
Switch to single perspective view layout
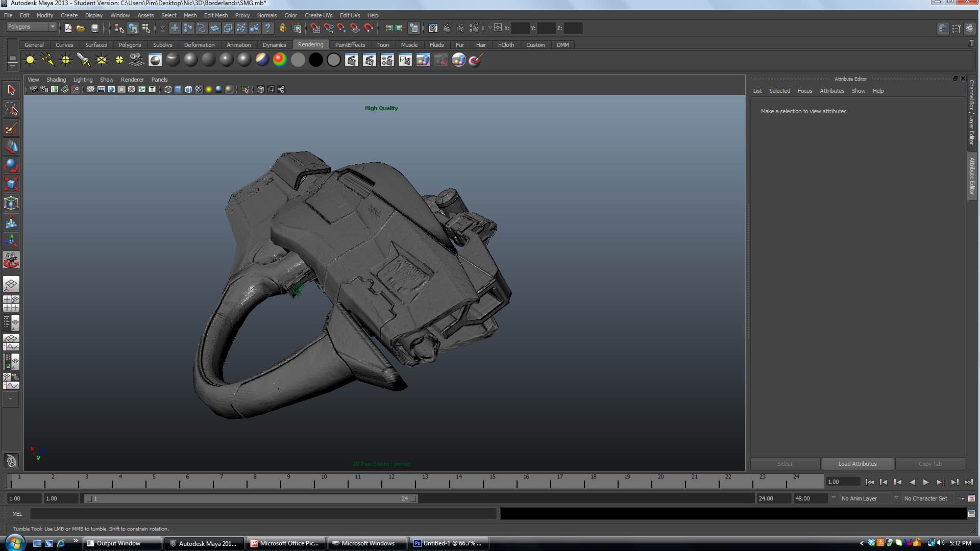11,284
